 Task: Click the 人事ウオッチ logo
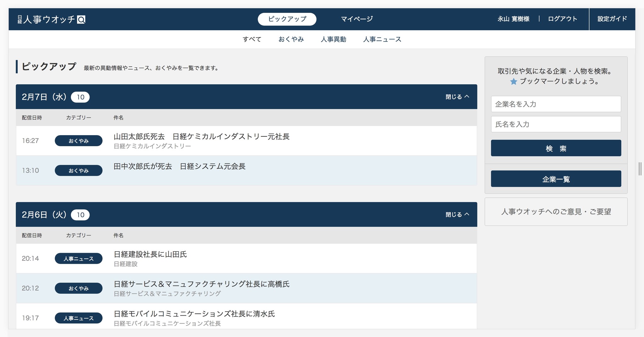pos(51,19)
